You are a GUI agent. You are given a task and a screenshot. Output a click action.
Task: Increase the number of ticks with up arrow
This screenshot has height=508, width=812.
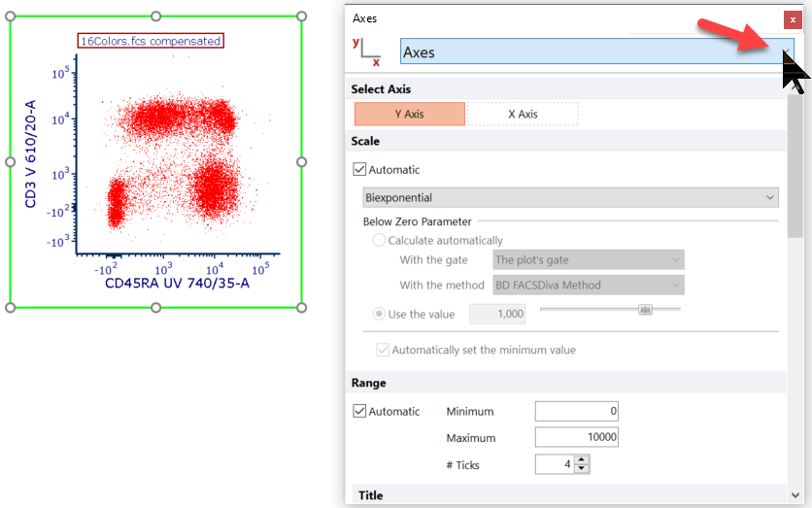coord(582,460)
